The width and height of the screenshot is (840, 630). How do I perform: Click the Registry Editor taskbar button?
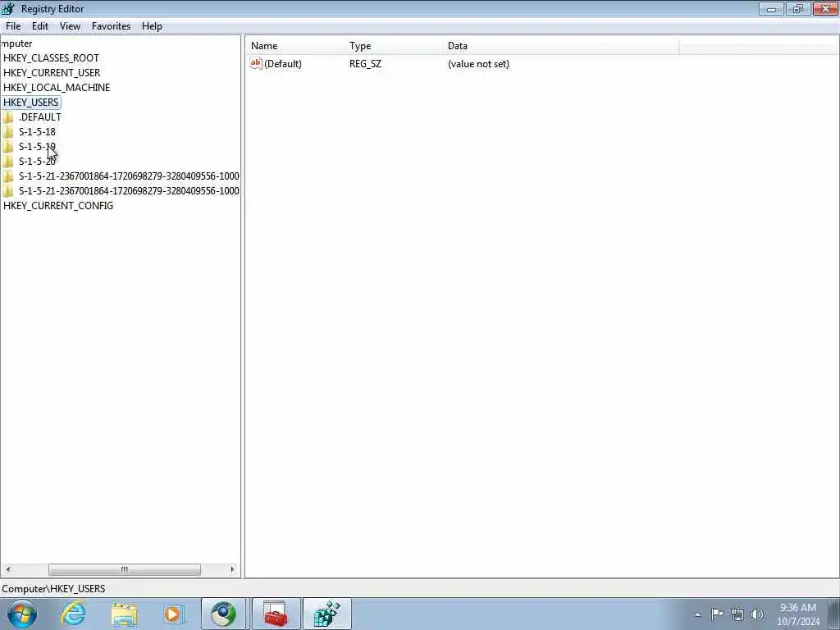pyautogui.click(x=327, y=614)
